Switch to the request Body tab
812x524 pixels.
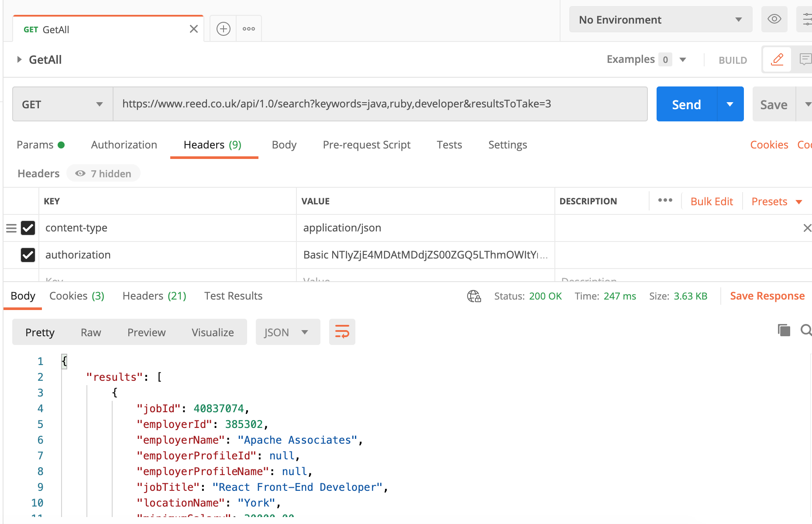[x=284, y=145]
